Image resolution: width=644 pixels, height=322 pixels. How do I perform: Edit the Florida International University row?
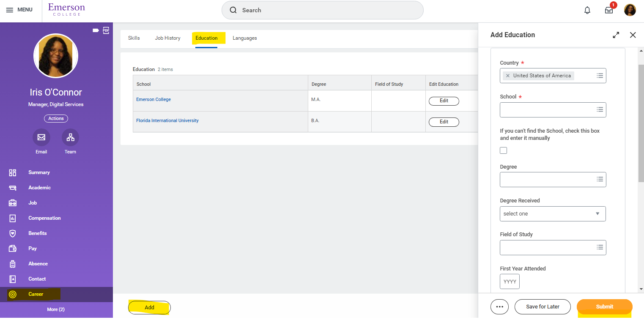(x=444, y=122)
